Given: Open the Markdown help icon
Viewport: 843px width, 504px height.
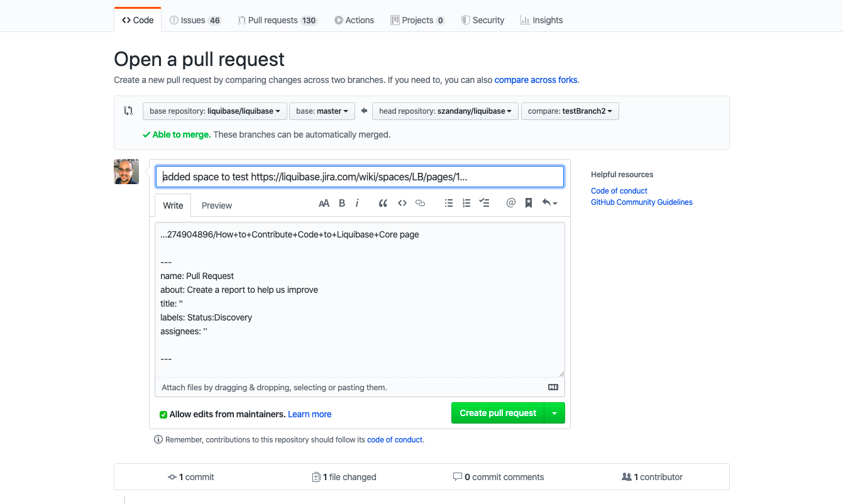Looking at the screenshot, I should [x=553, y=386].
